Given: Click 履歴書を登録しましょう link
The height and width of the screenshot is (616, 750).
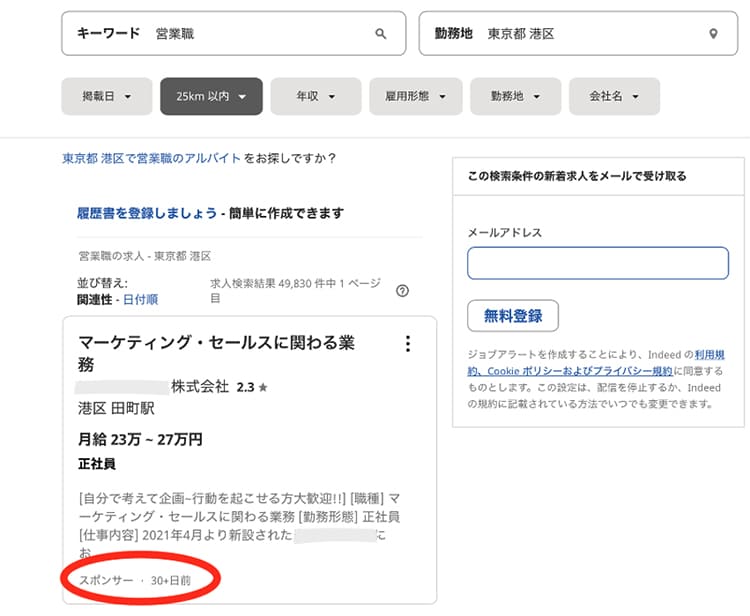Looking at the screenshot, I should coord(147,213).
